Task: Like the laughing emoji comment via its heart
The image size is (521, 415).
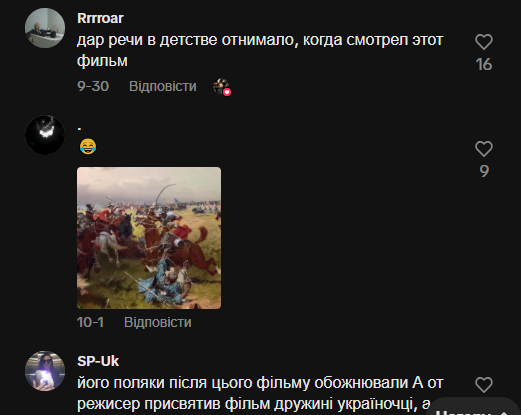Action: [x=484, y=149]
